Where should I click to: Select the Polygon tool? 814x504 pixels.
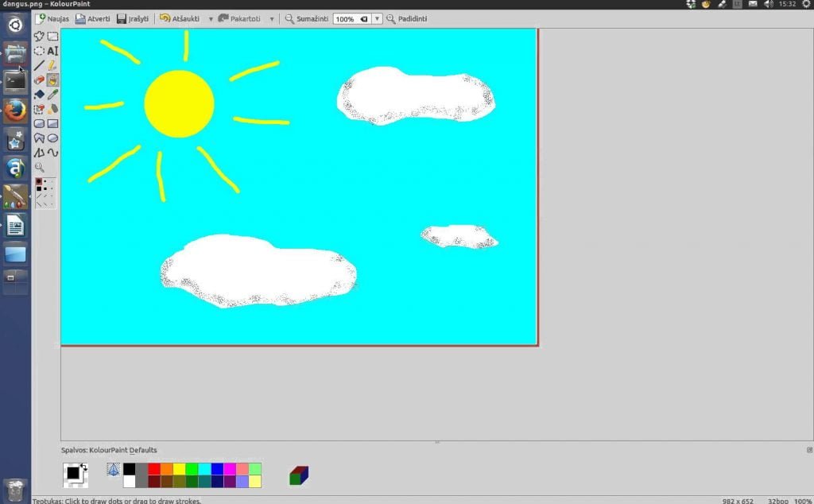coord(39,138)
